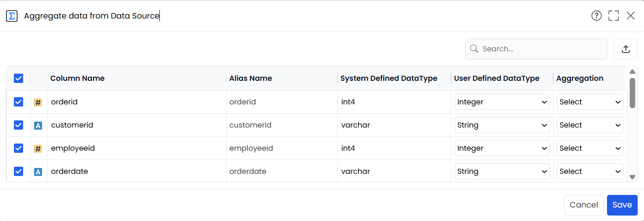Image resolution: width=644 pixels, height=221 pixels.
Task: Open Aggregation Select dropdown for orderdate
Action: point(590,171)
